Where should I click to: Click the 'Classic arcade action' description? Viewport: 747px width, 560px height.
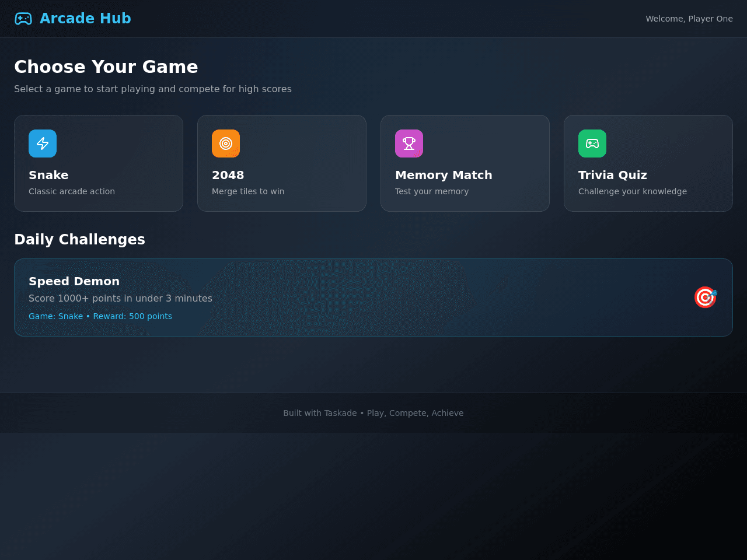click(72, 191)
